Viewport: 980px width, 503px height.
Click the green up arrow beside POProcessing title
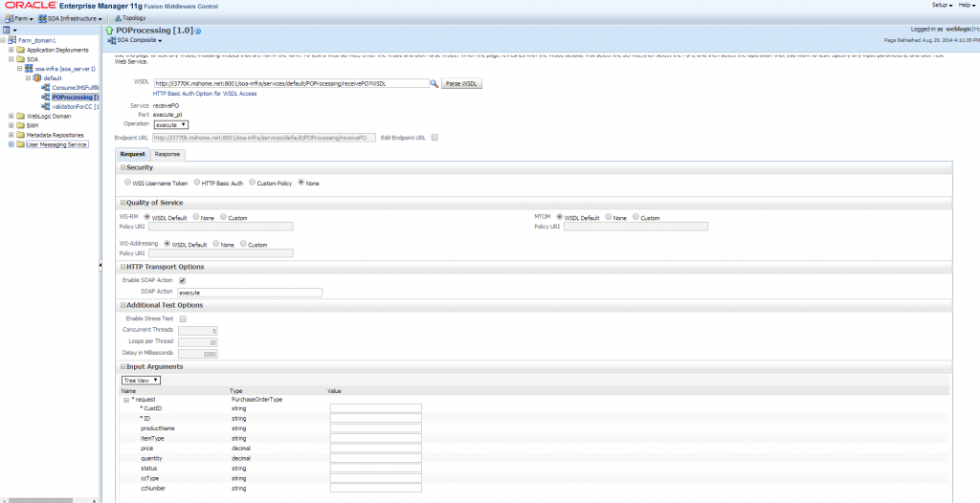110,30
